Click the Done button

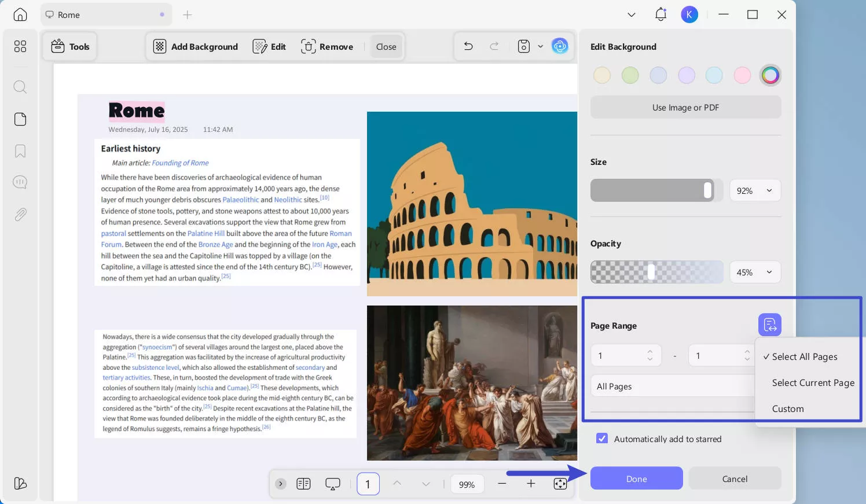(636, 479)
